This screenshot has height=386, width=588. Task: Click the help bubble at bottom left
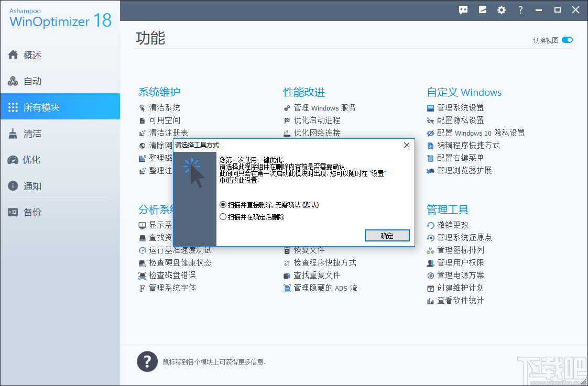pos(147,361)
